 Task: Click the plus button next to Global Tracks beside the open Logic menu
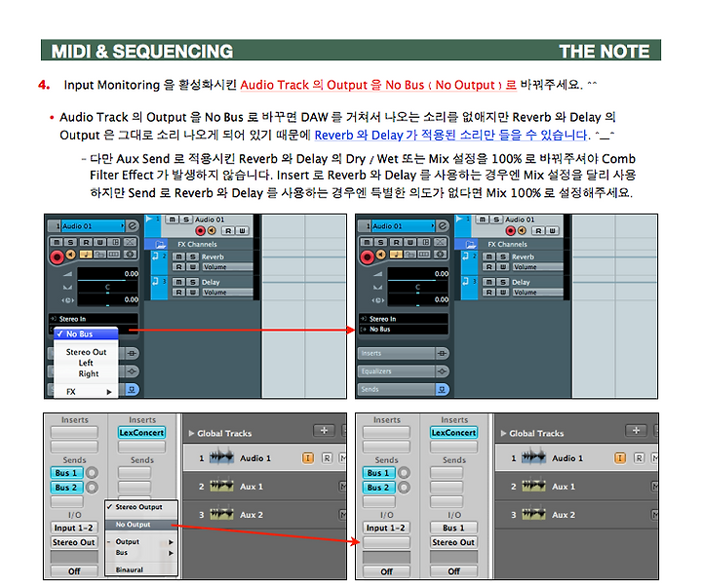(324, 431)
